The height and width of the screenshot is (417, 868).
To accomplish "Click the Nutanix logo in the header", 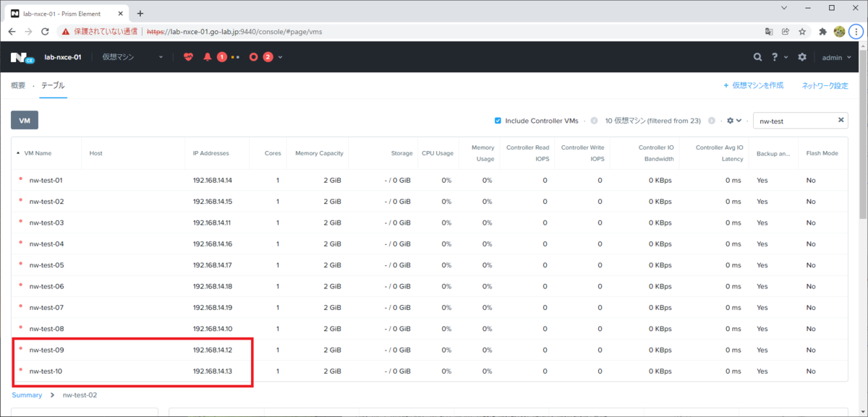I will [22, 57].
